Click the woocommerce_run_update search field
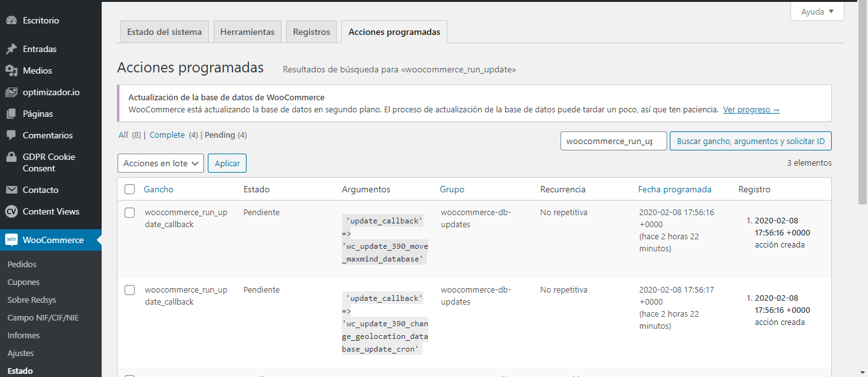868x377 pixels. click(x=614, y=141)
